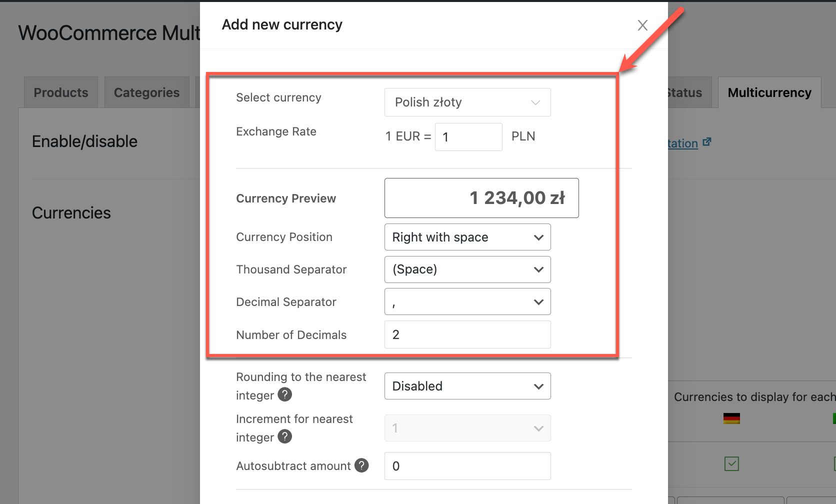Open Decimal Separator dropdown
This screenshot has width=836, height=504.
[467, 301]
